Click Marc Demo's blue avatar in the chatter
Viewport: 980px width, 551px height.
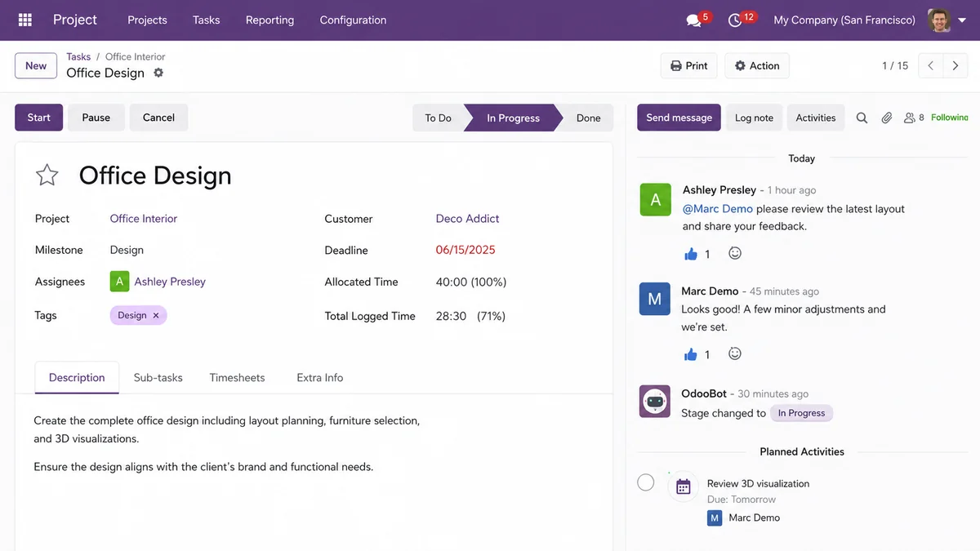pyautogui.click(x=655, y=300)
